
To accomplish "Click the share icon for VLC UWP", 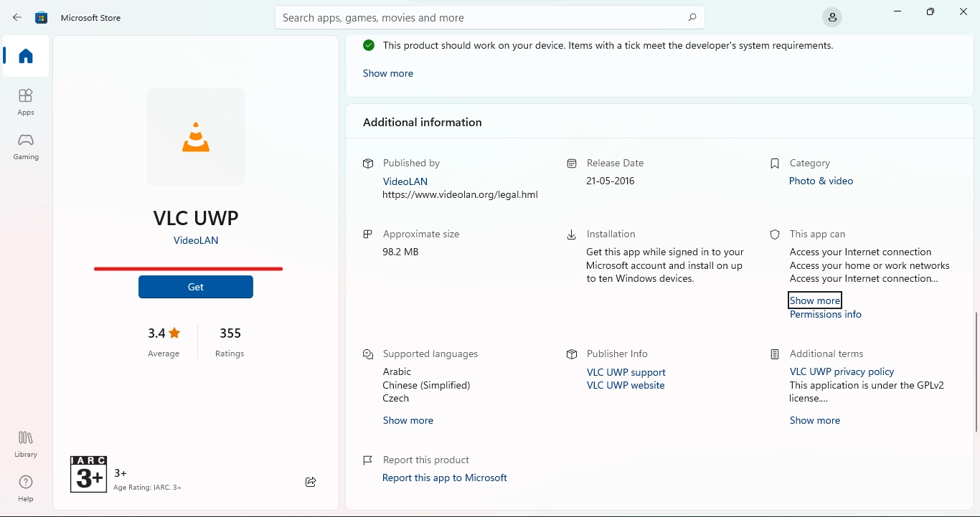I will pos(311,482).
